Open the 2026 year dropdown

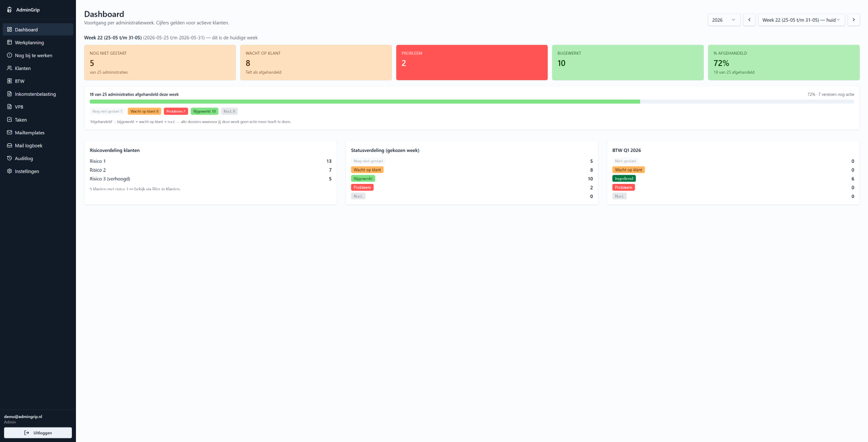tap(724, 20)
